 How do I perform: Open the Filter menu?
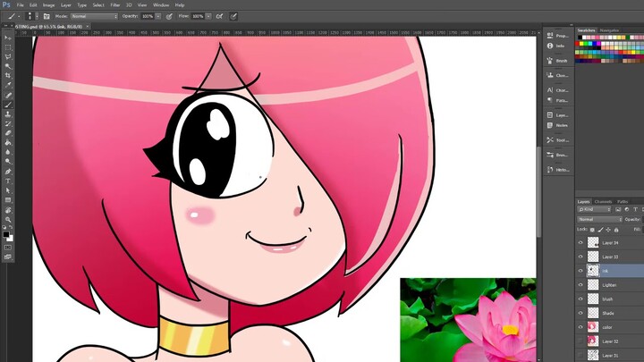(115, 5)
